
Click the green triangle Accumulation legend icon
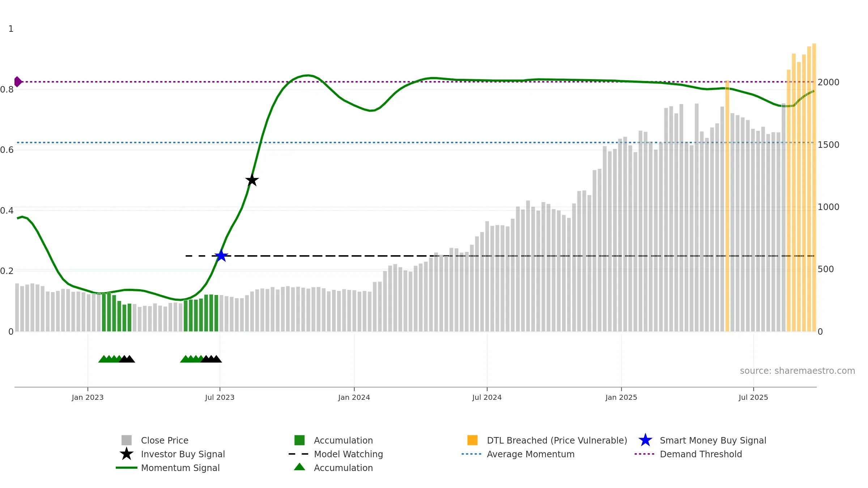pos(299,467)
